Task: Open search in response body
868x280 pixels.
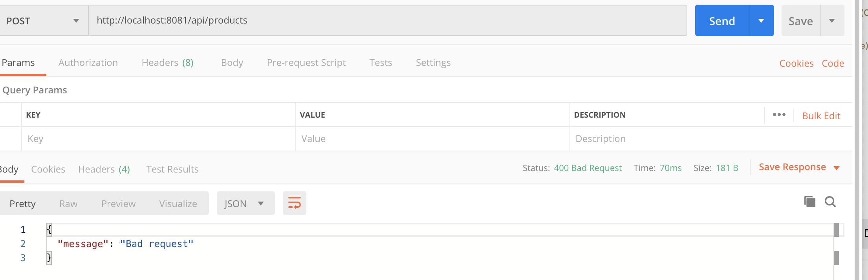Action: 830,202
